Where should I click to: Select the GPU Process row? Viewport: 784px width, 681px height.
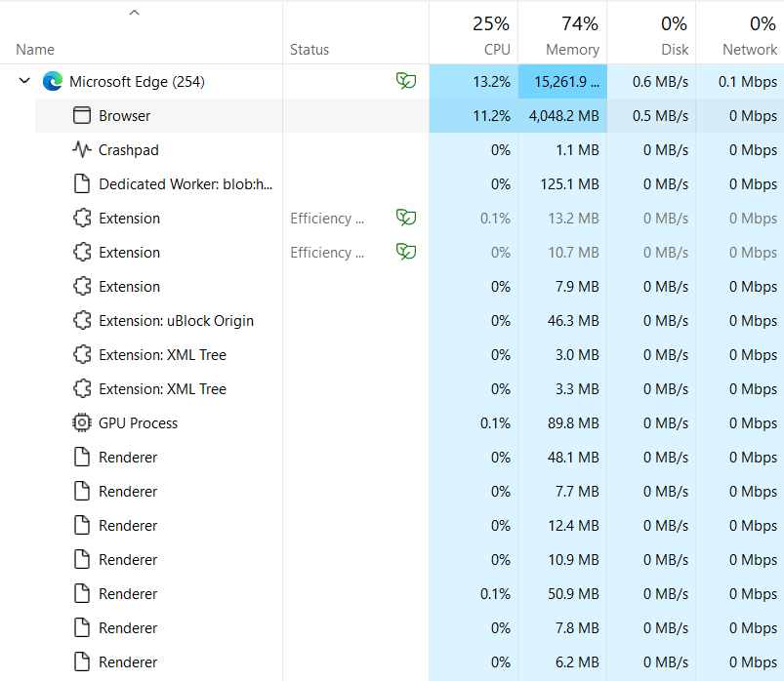click(x=409, y=423)
